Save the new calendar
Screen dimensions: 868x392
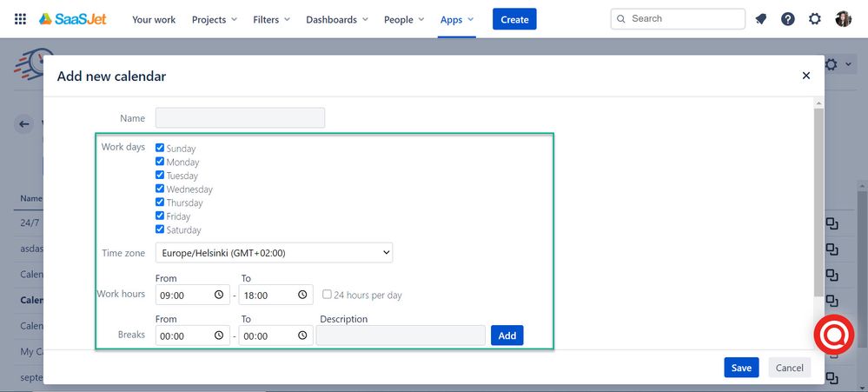pos(741,368)
